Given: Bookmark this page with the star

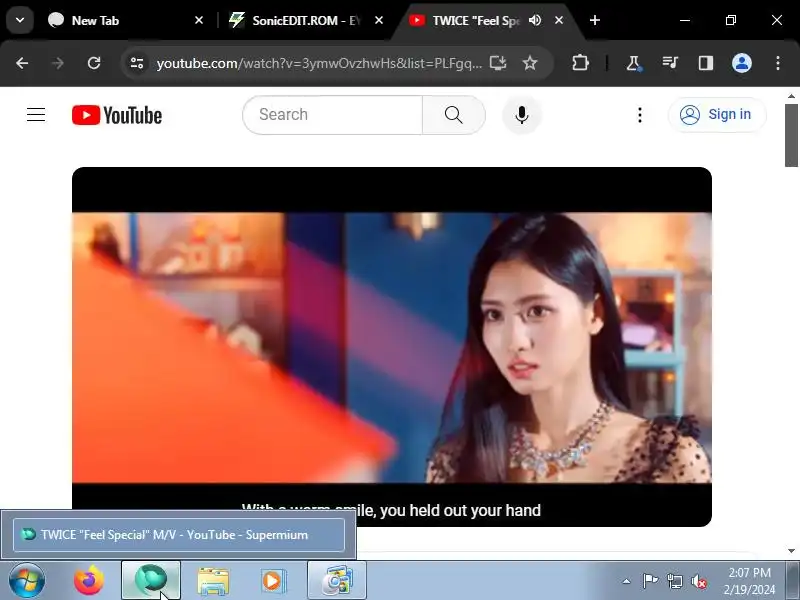Looking at the screenshot, I should [530, 63].
